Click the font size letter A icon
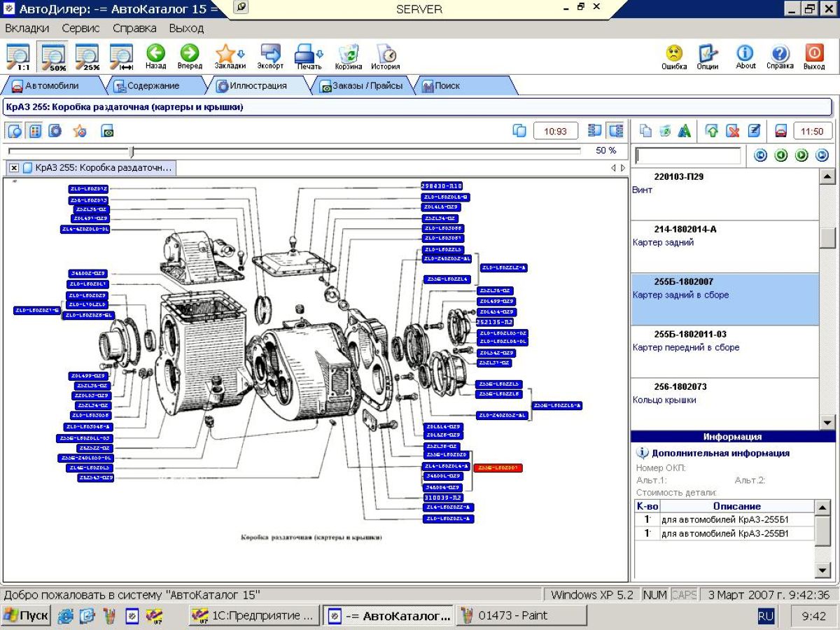The height and width of the screenshot is (630, 840). tap(685, 131)
